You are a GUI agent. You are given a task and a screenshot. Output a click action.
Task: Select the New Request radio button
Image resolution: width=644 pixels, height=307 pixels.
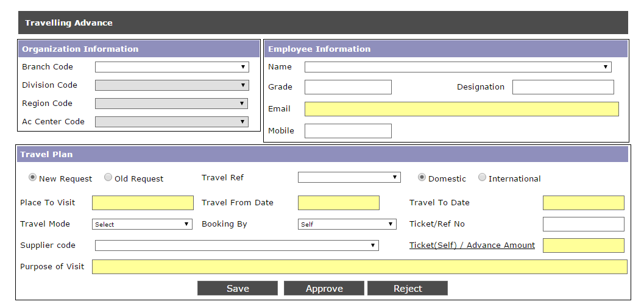tap(32, 178)
